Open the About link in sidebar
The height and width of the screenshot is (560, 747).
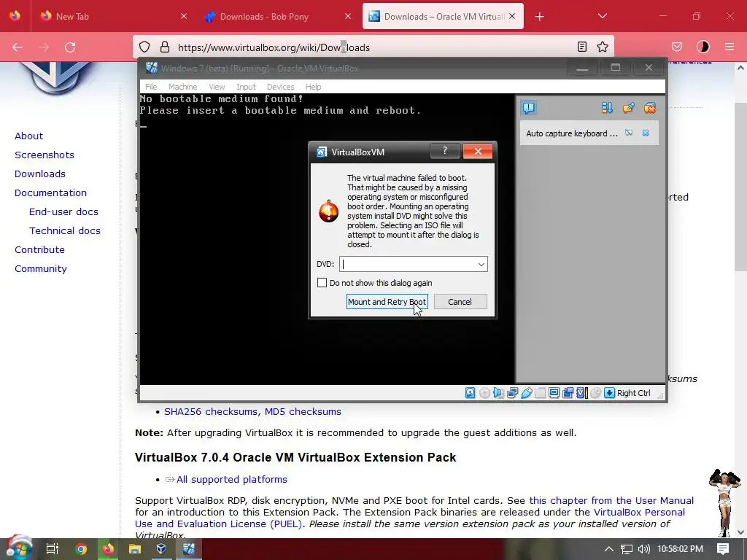tap(28, 136)
